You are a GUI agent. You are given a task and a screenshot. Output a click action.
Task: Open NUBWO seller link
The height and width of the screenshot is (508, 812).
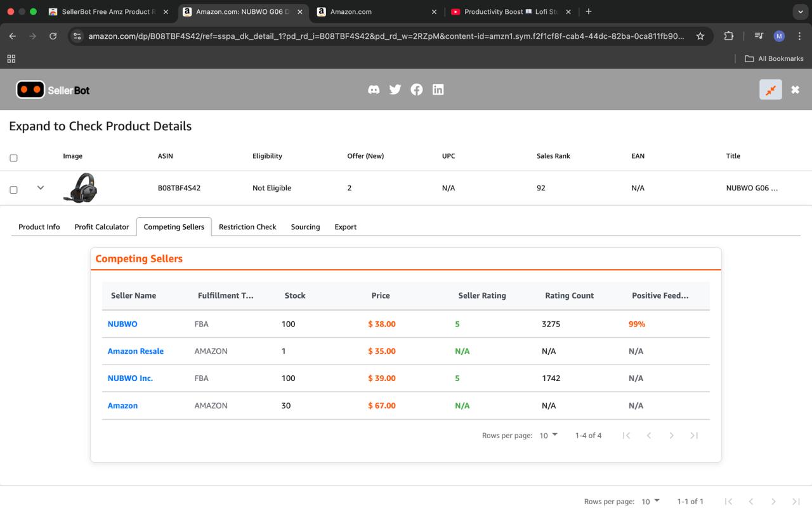pyautogui.click(x=122, y=324)
